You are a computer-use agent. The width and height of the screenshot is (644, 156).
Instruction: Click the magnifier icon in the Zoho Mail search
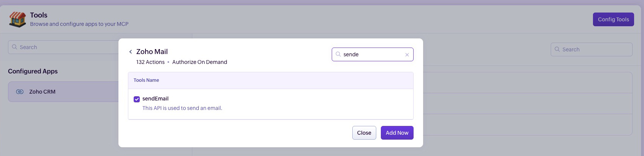click(338, 54)
